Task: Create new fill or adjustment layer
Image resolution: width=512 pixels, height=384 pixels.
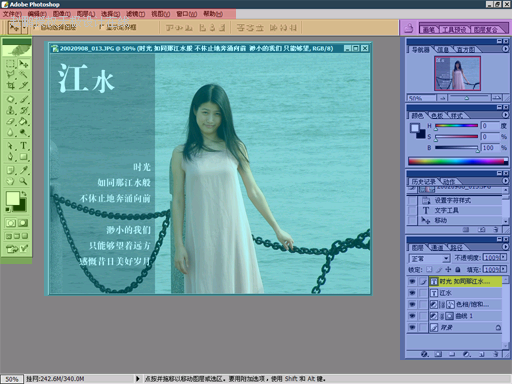Action: (467, 354)
